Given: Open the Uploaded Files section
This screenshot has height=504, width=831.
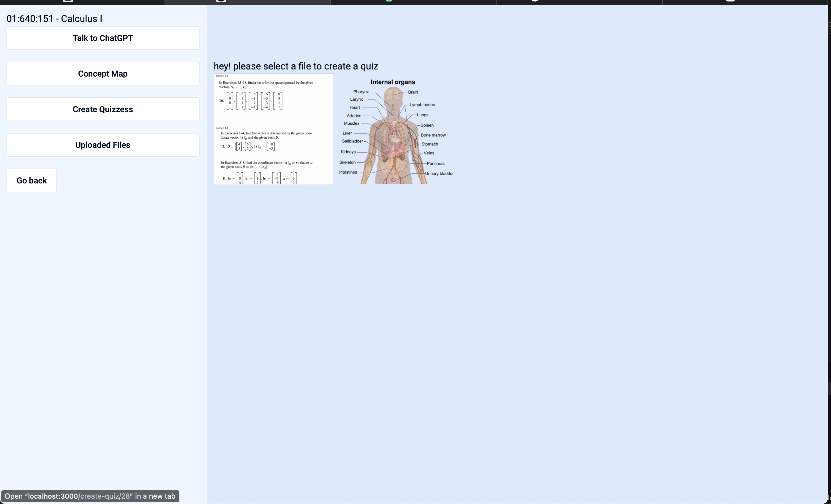Looking at the screenshot, I should pos(102,145).
